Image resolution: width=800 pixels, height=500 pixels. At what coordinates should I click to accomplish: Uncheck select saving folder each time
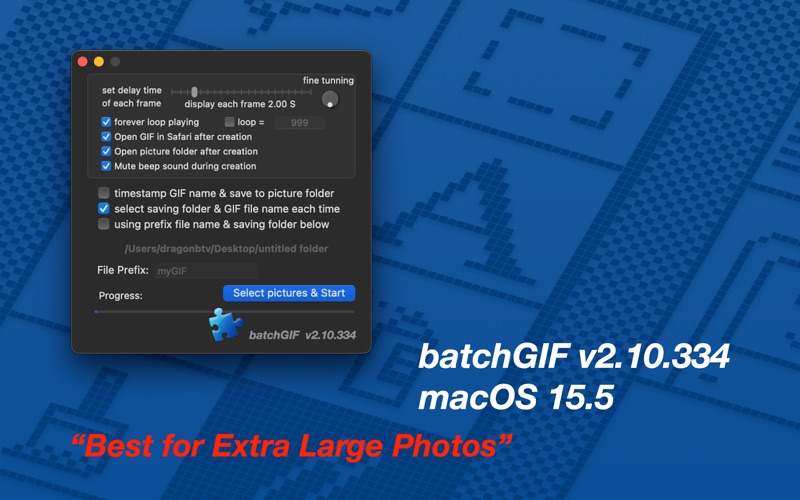(x=104, y=209)
